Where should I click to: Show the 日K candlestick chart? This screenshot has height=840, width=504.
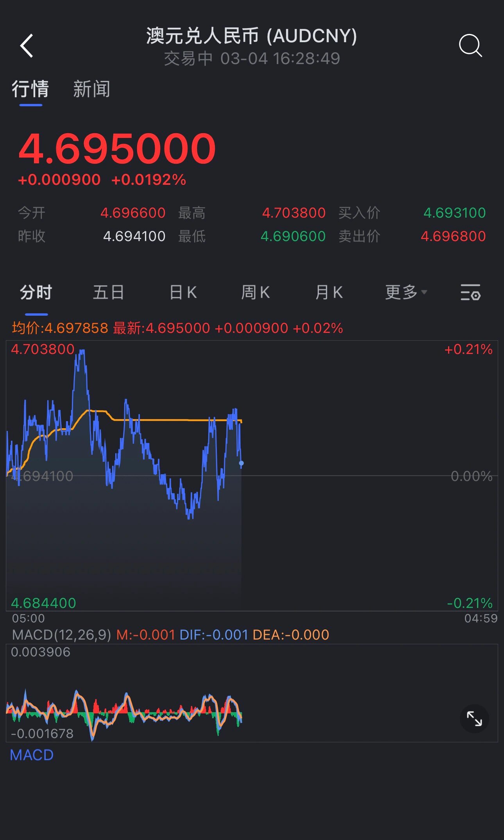[x=183, y=292]
